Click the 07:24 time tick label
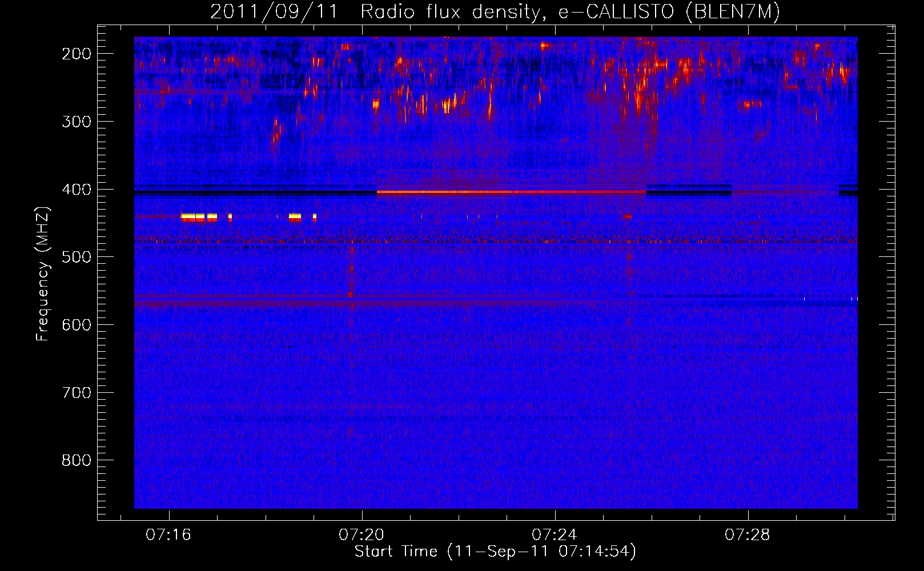The image size is (924, 571). point(555,535)
